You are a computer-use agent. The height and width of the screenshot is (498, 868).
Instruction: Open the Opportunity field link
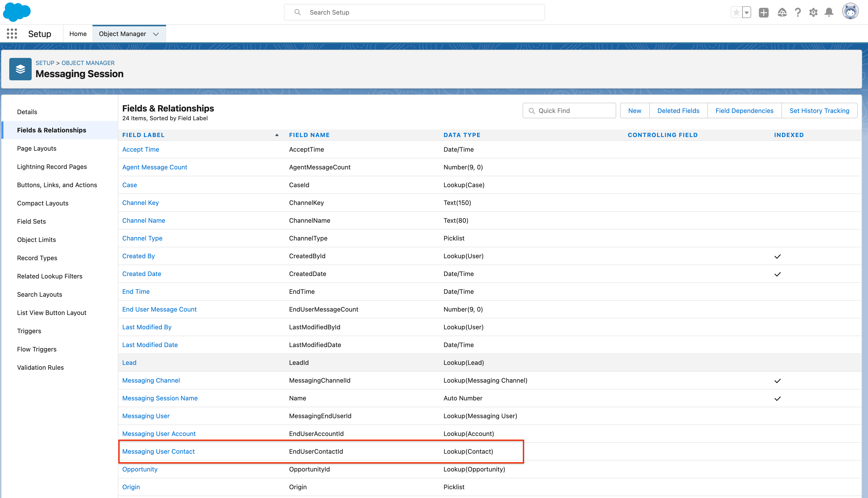[140, 470]
